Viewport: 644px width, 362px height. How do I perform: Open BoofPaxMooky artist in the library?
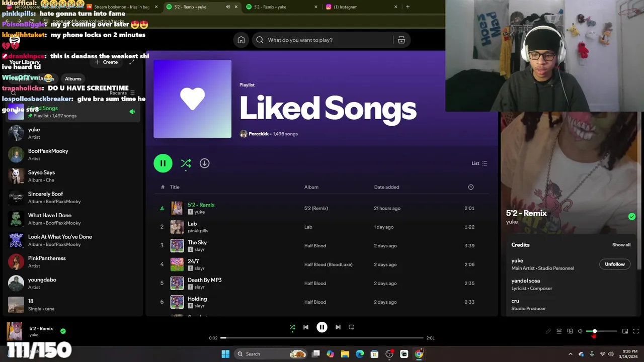coord(73,155)
